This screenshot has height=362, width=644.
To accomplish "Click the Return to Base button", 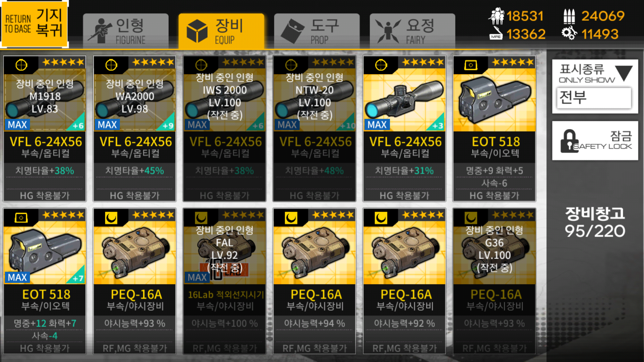I will [34, 23].
